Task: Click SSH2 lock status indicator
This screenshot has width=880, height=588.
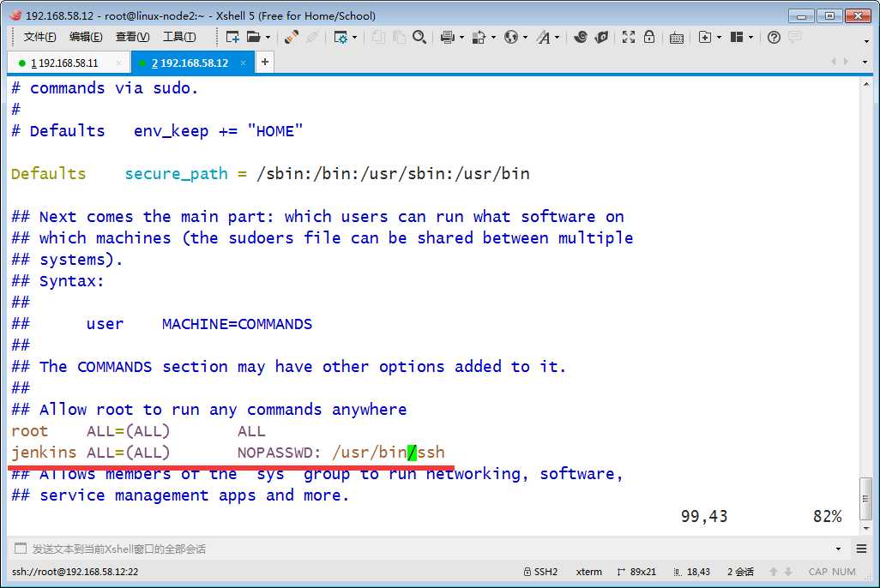Action: 540,572
